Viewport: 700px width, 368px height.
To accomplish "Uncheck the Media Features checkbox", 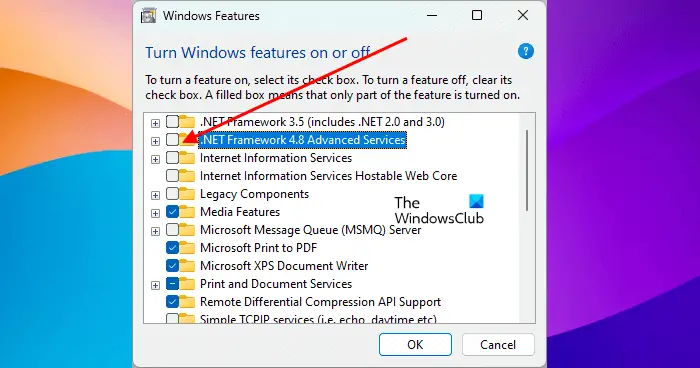I will 172,212.
